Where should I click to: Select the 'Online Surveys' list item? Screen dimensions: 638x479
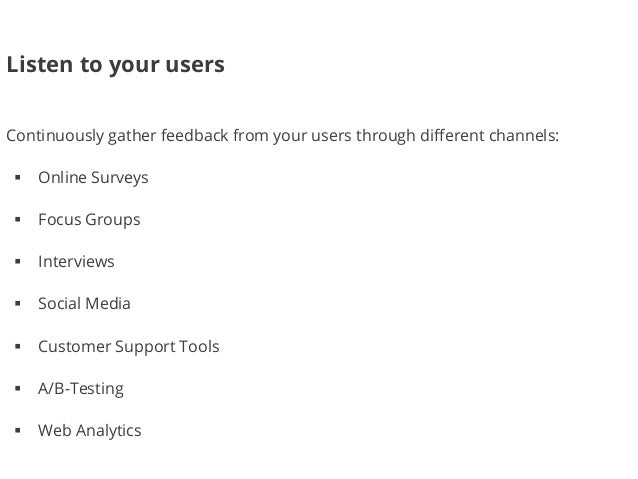click(x=93, y=178)
